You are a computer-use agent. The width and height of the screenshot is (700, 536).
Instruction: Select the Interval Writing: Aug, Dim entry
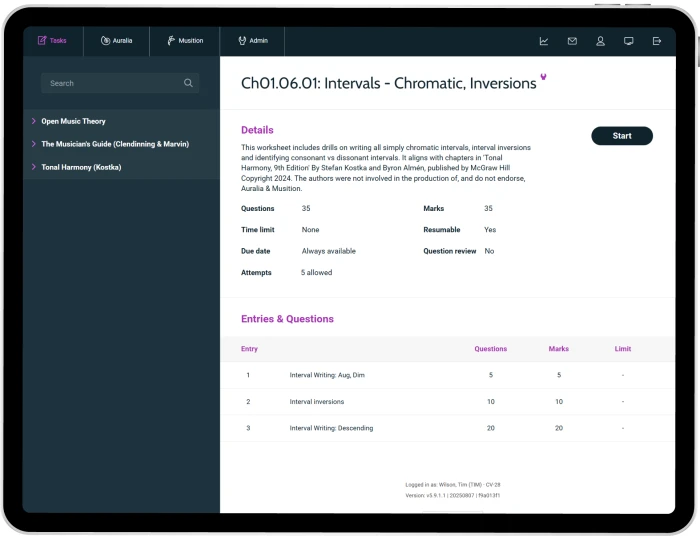[x=326, y=375]
